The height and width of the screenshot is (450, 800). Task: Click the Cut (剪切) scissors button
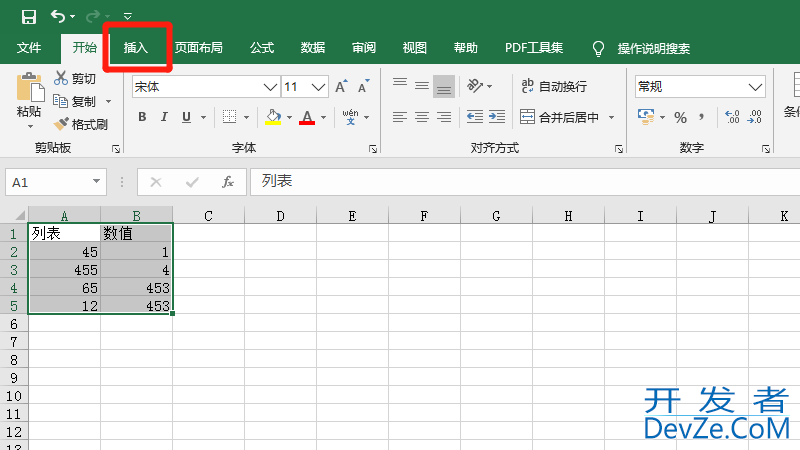[x=74, y=78]
